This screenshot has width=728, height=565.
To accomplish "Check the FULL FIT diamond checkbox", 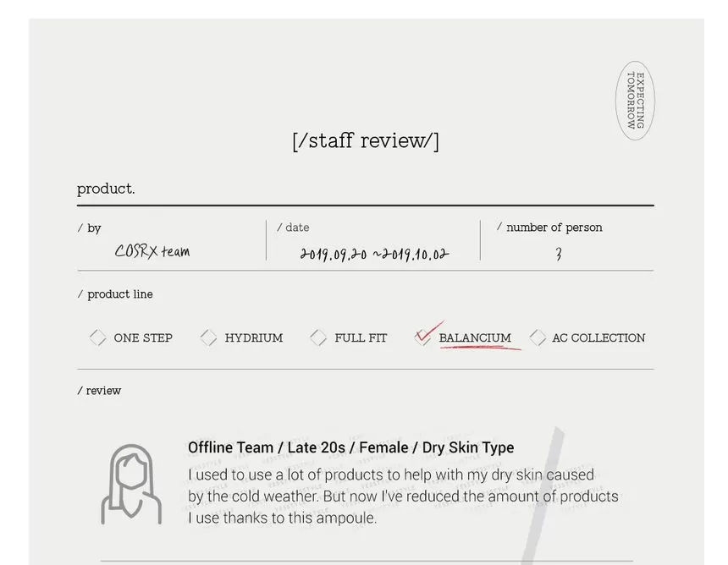I will tap(318, 337).
